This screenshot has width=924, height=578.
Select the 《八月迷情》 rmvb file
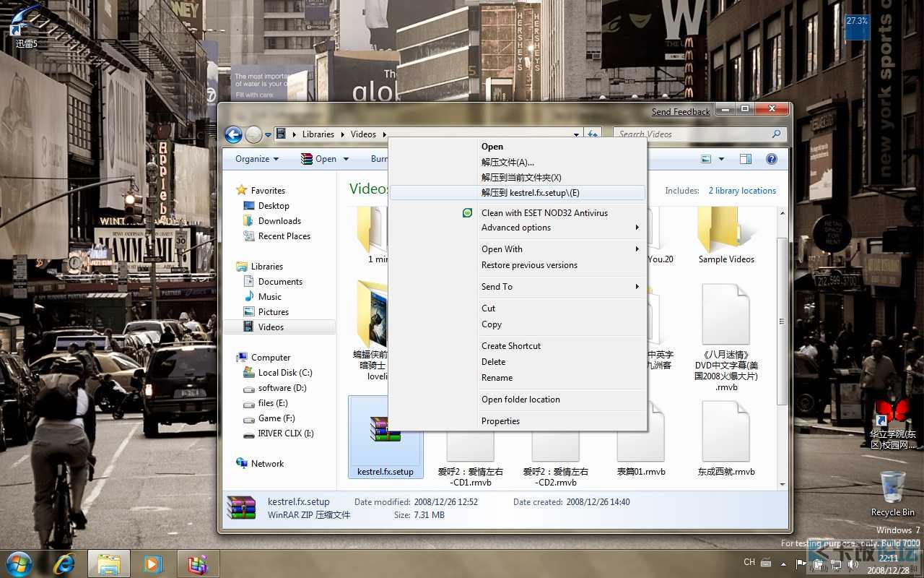point(726,338)
